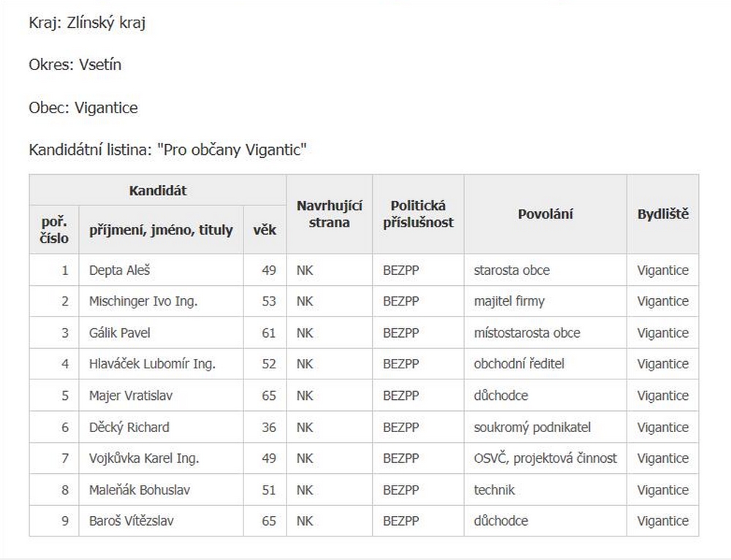Click candidate Baroš Vítězslav

coord(132,521)
